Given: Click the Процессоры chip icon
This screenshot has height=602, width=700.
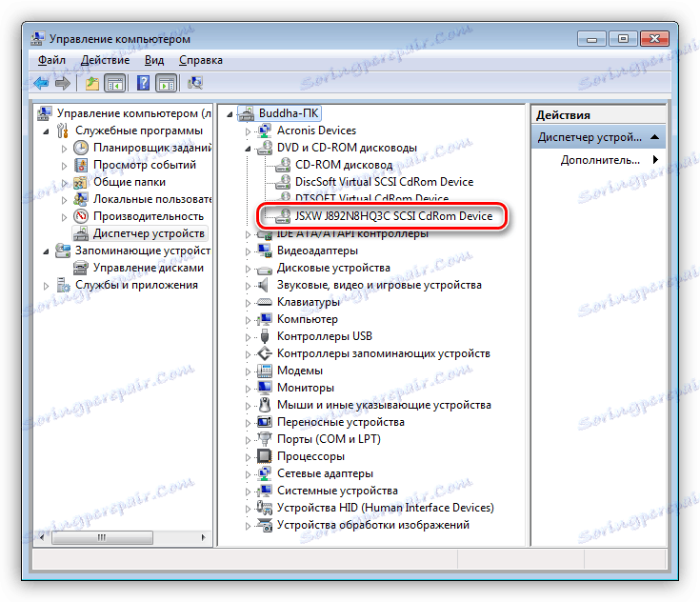Looking at the screenshot, I should pos(265,456).
